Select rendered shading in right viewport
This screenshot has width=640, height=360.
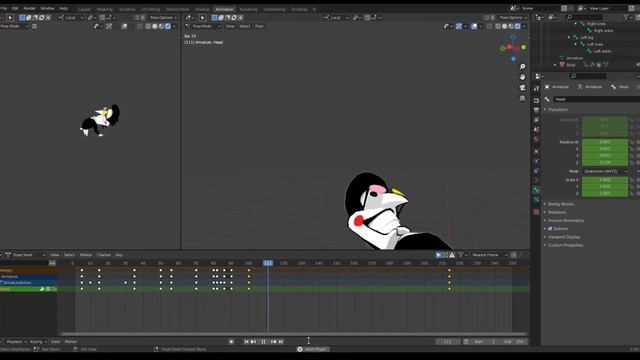(x=518, y=26)
